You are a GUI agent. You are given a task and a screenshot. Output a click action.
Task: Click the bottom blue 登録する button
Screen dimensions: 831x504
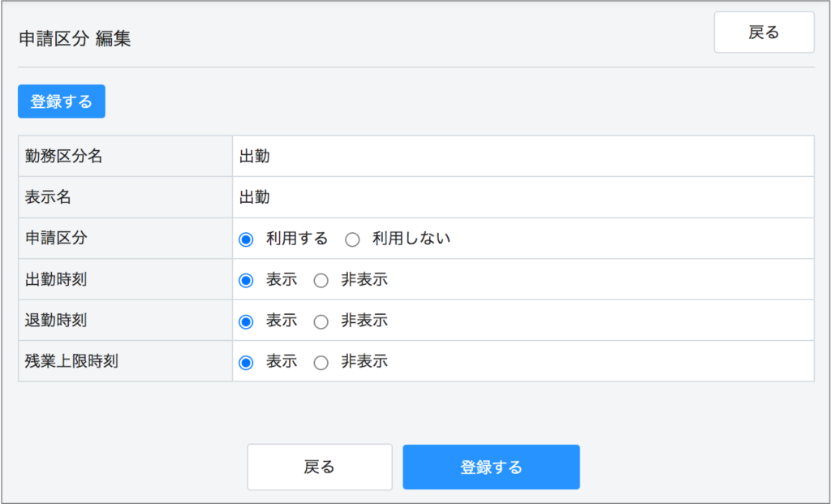[491, 467]
